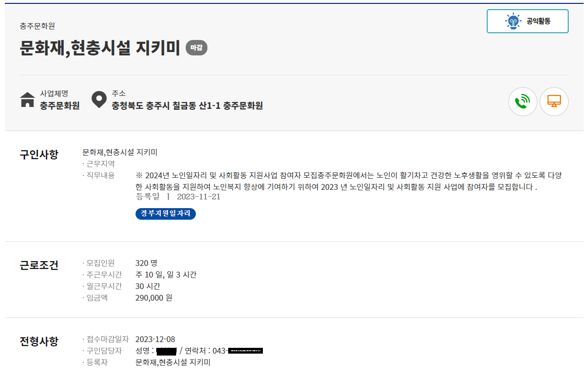Screen dimensions: 588x370
Task: Click the 전형사항 section heading
Action: coord(39,341)
